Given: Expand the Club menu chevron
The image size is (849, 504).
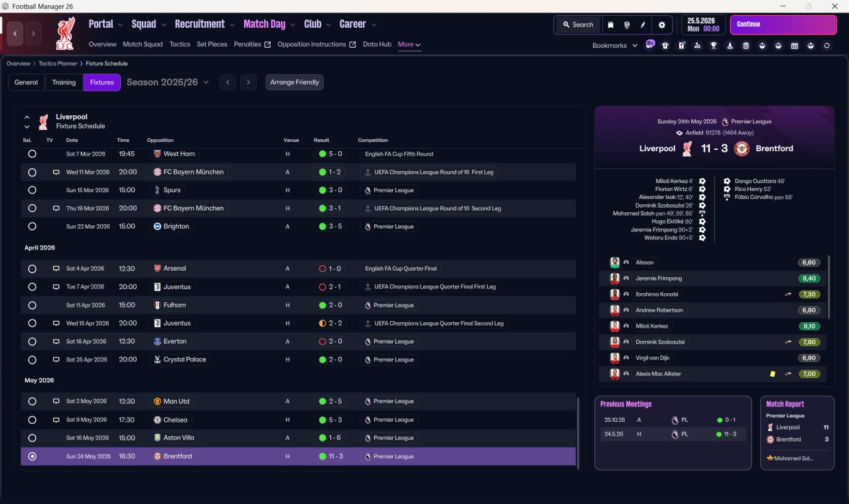Looking at the screenshot, I should click(x=328, y=25).
